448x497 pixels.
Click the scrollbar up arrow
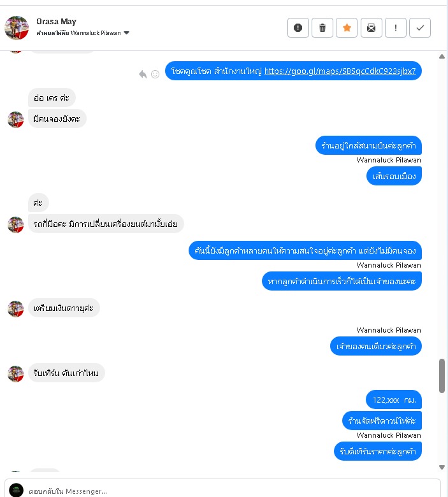pos(442,57)
